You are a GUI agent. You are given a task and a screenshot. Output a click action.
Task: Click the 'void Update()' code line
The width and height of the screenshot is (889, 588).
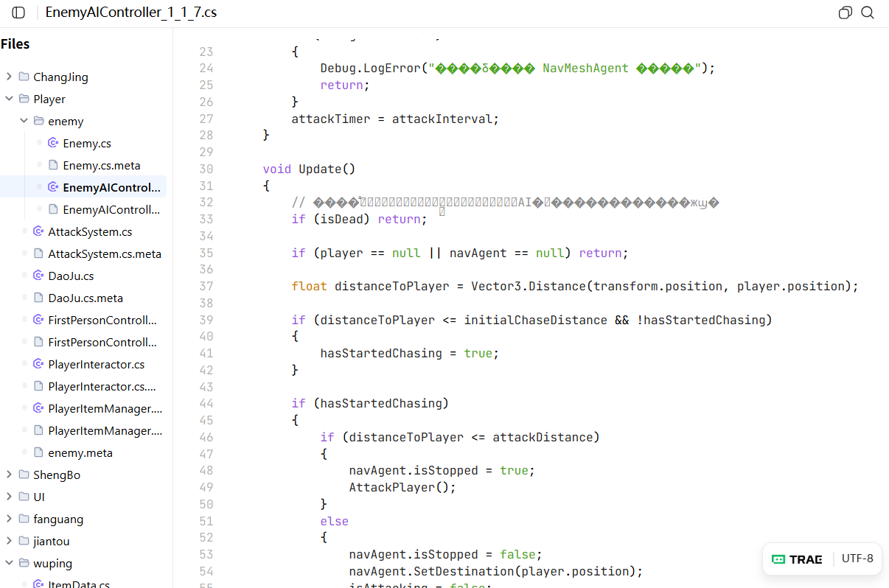coord(309,169)
